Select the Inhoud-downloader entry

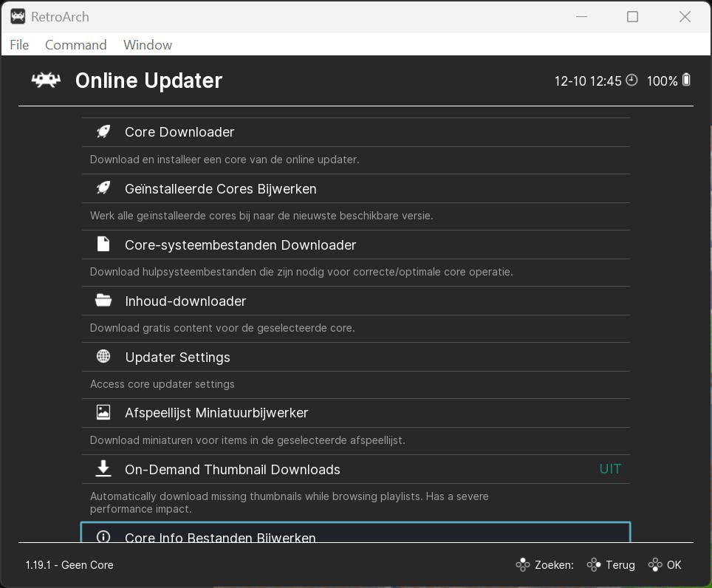(x=185, y=301)
